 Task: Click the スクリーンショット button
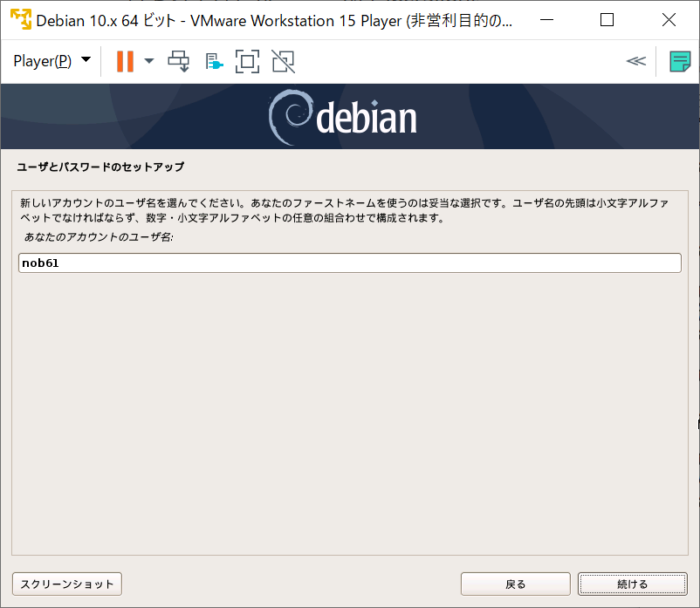(x=67, y=584)
